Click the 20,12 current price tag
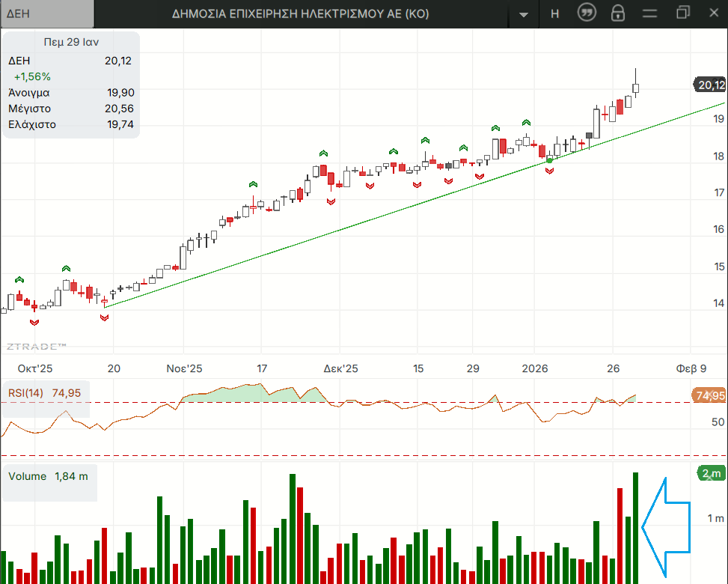728x584 pixels. click(710, 85)
